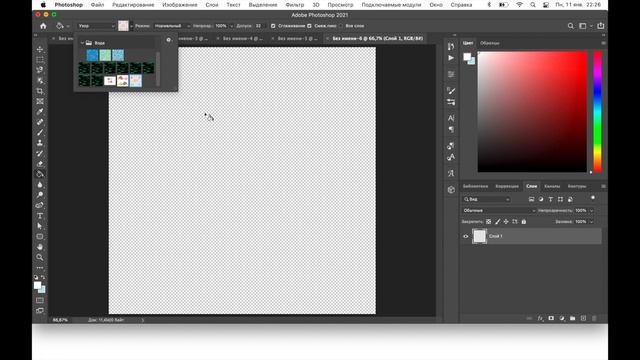Open the Режим blend mode dropdown

coord(172,26)
